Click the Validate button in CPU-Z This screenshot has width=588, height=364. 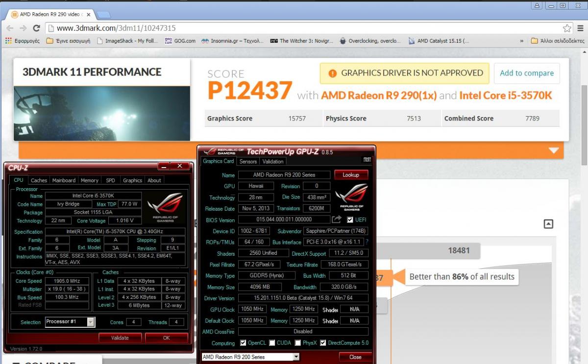click(x=120, y=338)
